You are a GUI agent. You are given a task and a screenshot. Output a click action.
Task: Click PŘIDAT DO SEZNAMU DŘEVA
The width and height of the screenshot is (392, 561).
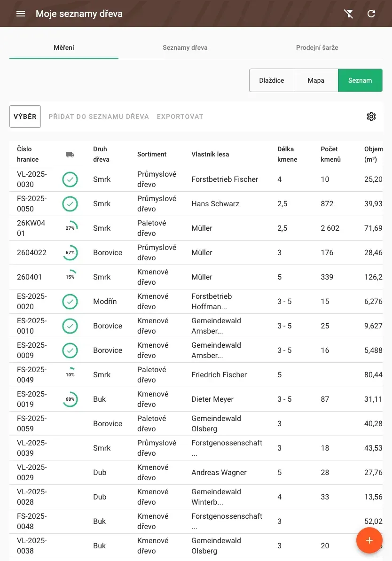[99, 117]
